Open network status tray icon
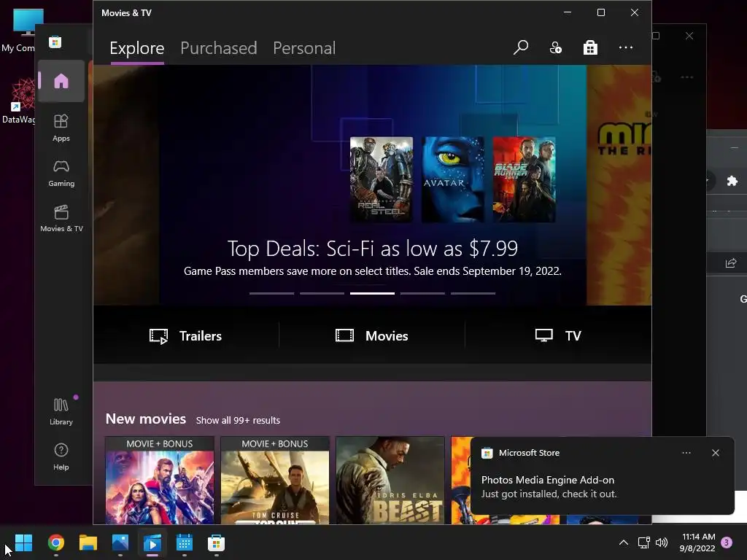Screen dimensions: 747x560 643,542
